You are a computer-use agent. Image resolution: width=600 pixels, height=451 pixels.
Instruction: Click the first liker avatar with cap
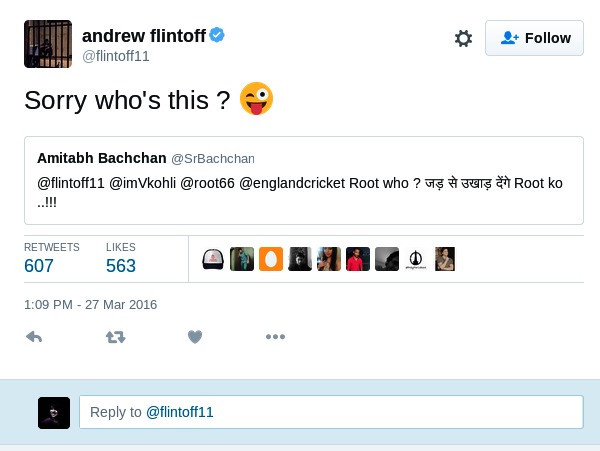pos(213,259)
